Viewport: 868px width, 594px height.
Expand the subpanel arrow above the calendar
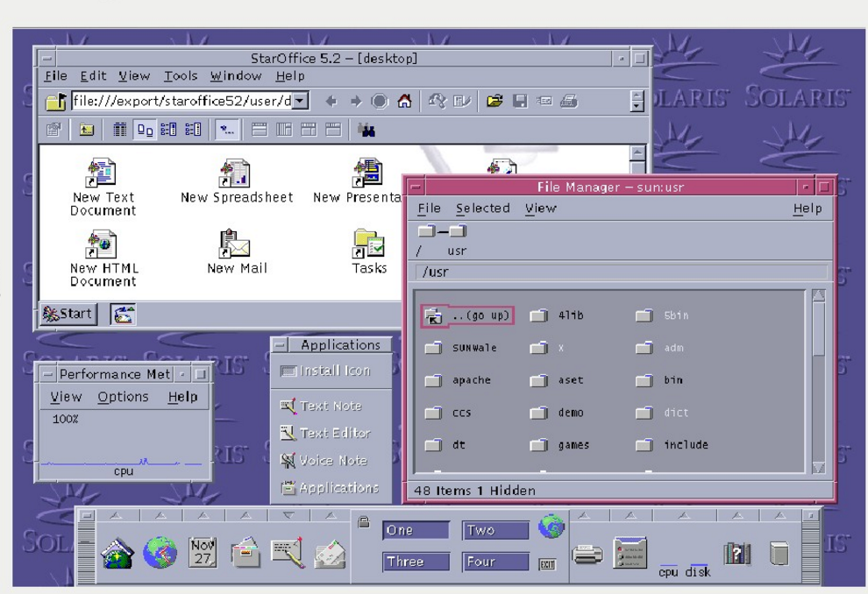tap(203, 515)
